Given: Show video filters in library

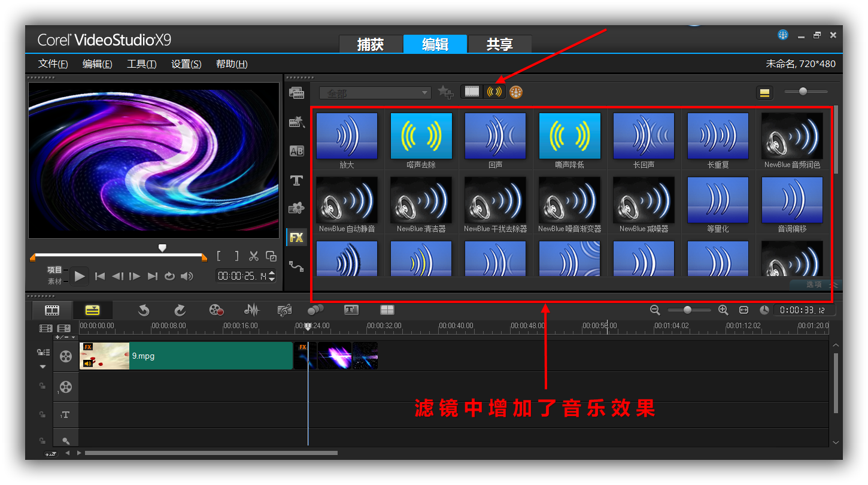Looking at the screenshot, I should point(472,92).
